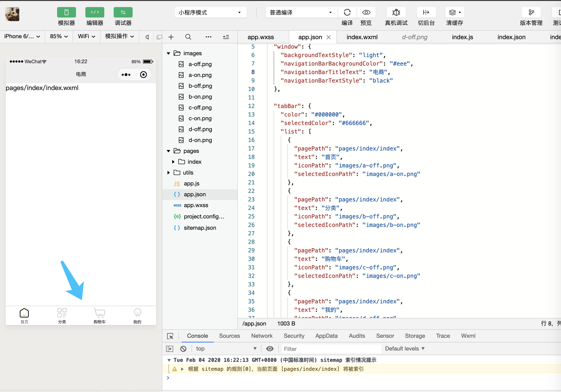
Task: Open the Default levels dropdown
Action: point(405,349)
